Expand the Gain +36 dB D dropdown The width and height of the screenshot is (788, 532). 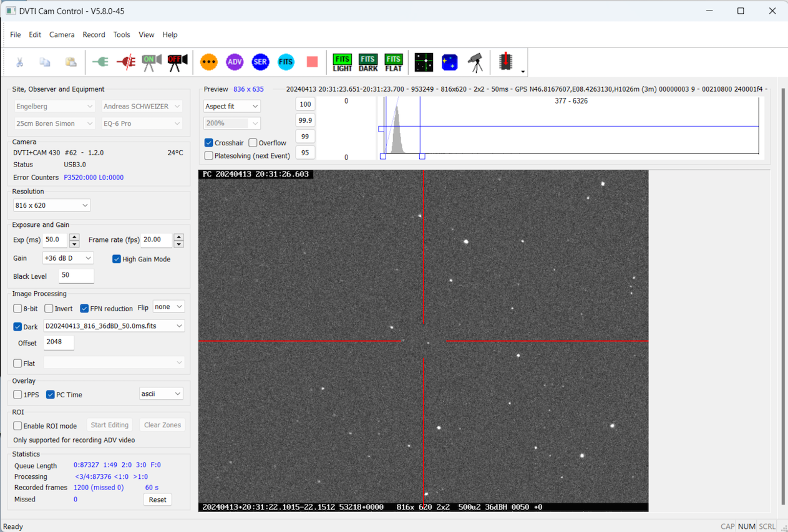point(67,258)
